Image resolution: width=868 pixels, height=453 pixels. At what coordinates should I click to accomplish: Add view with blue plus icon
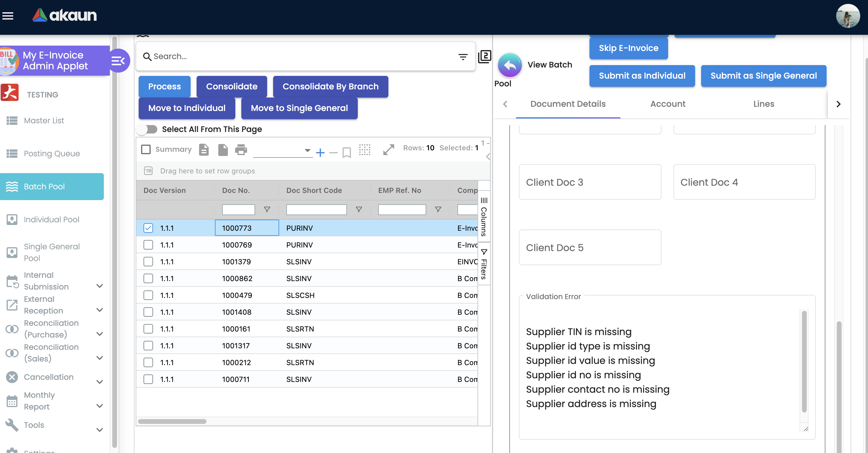click(x=320, y=153)
